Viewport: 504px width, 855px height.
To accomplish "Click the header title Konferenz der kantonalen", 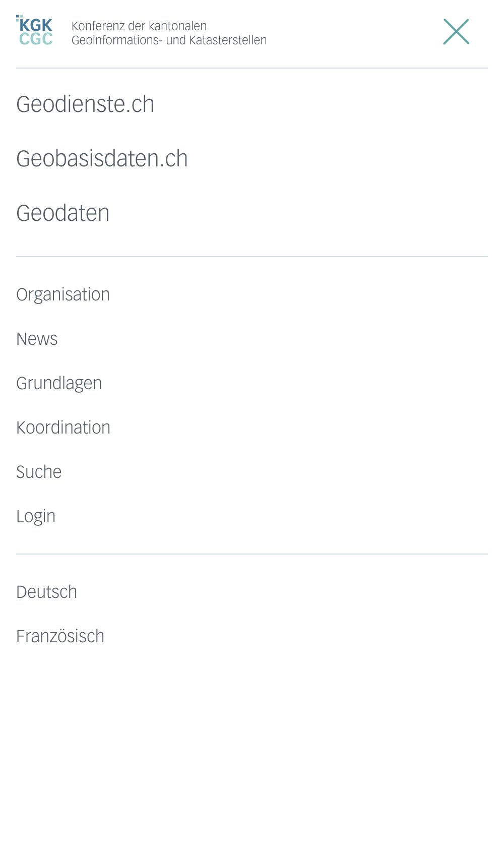I will [139, 26].
